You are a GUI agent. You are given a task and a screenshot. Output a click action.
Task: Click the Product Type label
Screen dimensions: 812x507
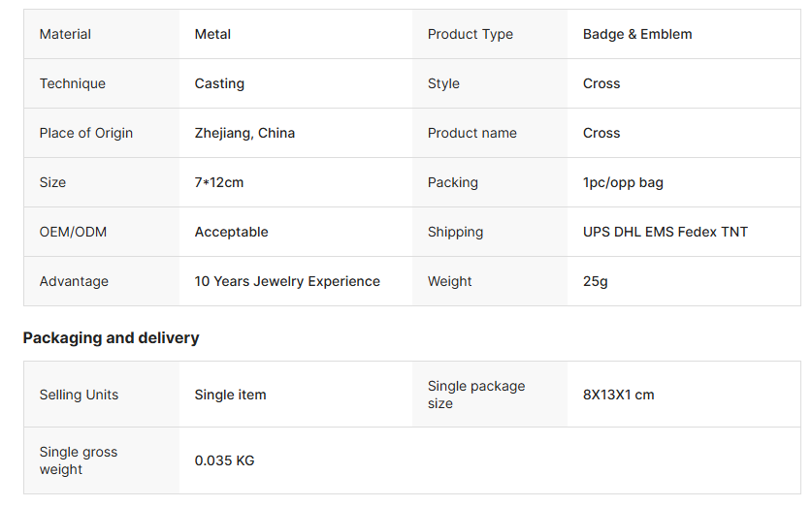click(x=470, y=34)
